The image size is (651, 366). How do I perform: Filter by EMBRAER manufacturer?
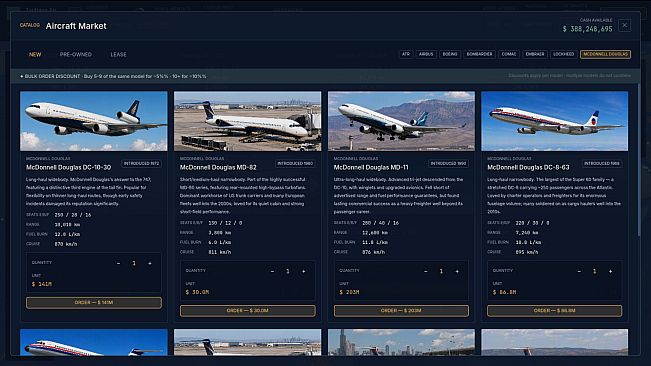[535, 54]
